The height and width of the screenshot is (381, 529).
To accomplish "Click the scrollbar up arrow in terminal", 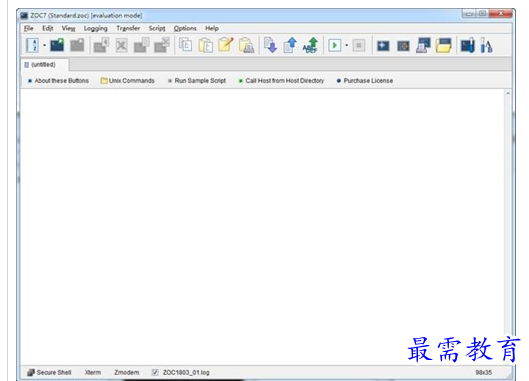I will click(508, 93).
